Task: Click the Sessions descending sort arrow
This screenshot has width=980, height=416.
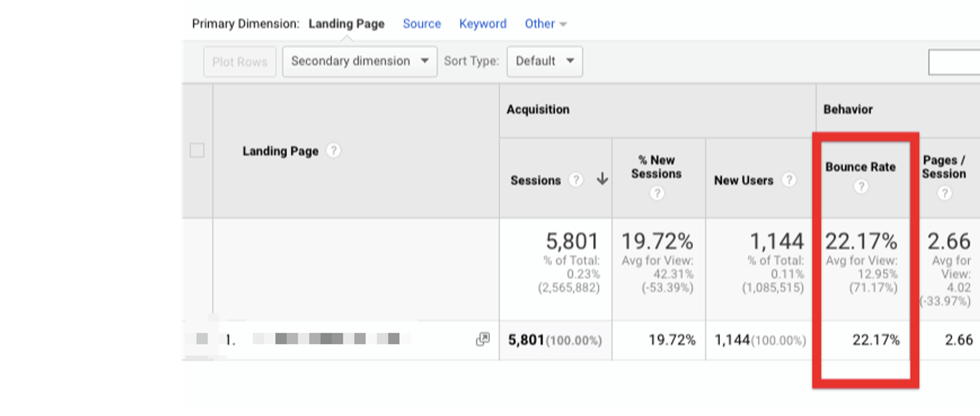Action: [602, 179]
